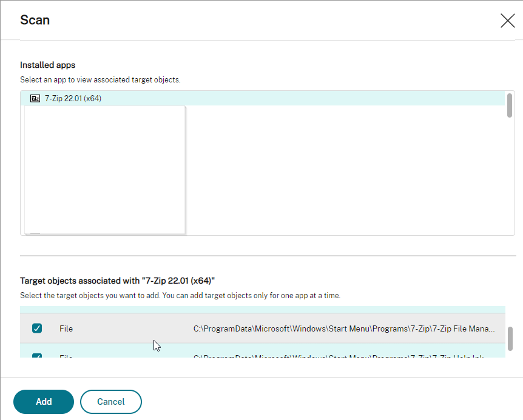523x420 pixels.
Task: Close the Scan dialog with the X
Action: [508, 21]
